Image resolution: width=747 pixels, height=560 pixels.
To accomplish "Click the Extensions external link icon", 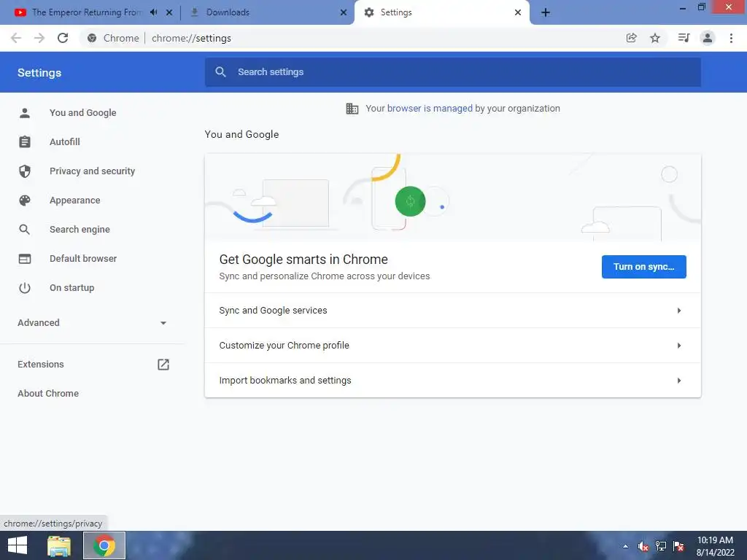I will [163, 365].
